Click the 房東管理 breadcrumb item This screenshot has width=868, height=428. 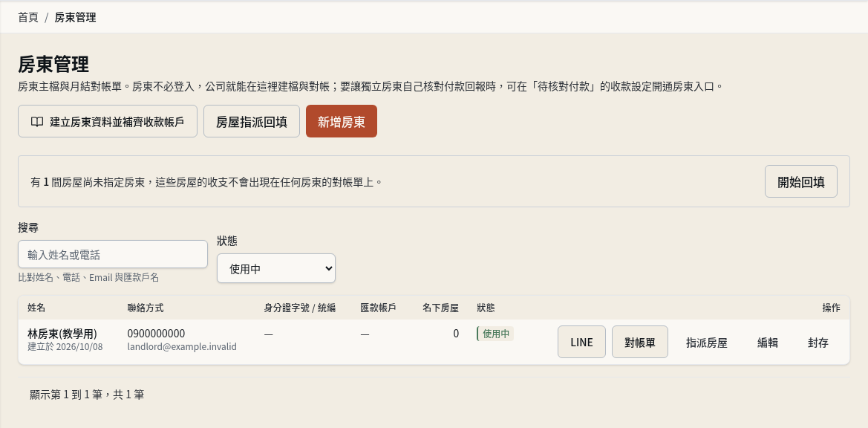(x=75, y=17)
